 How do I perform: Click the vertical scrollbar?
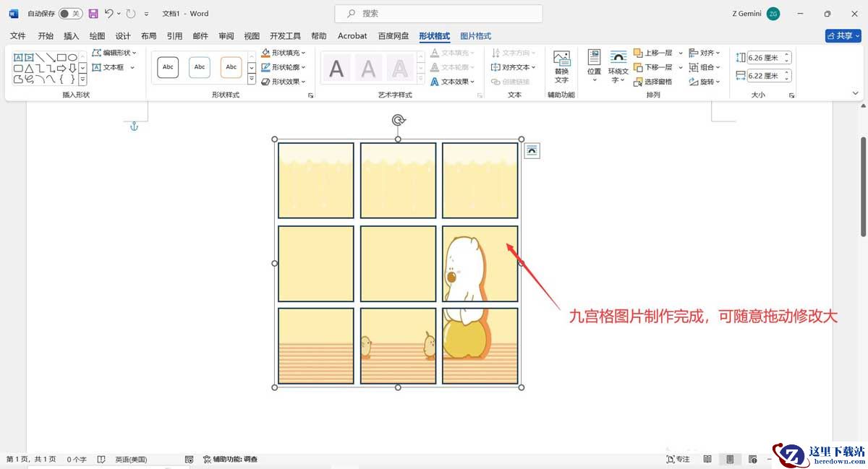(863, 186)
